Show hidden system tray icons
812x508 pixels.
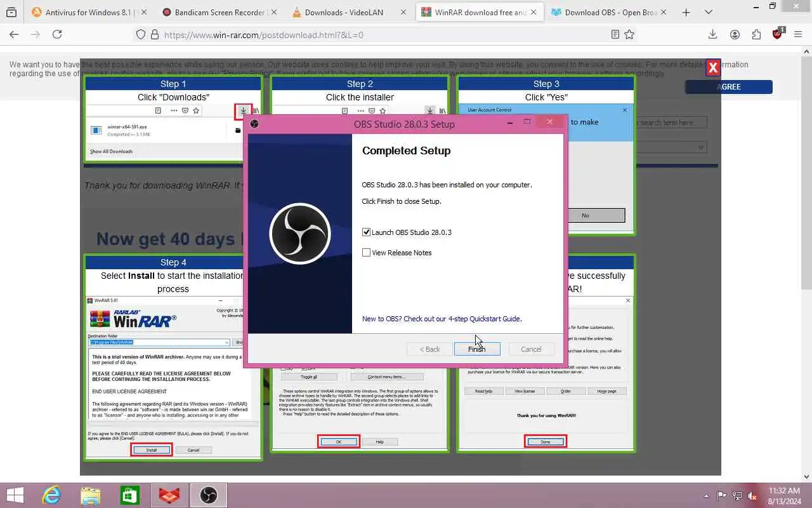click(706, 495)
